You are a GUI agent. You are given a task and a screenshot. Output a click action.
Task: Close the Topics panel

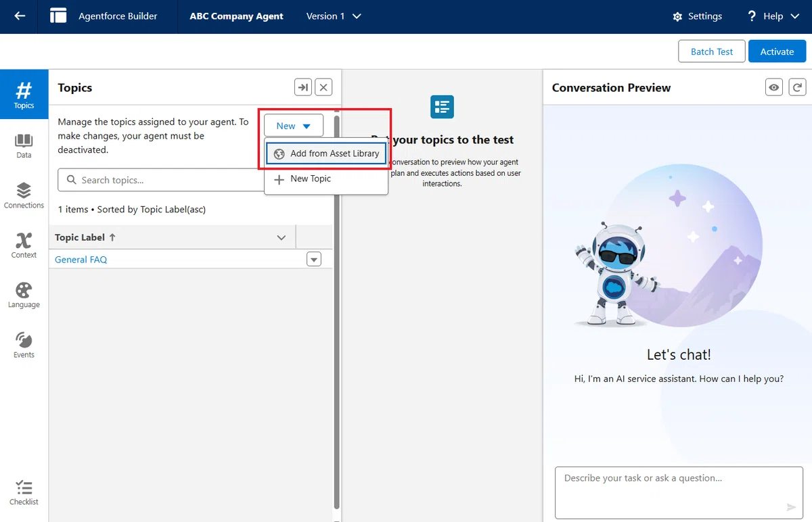pos(324,87)
